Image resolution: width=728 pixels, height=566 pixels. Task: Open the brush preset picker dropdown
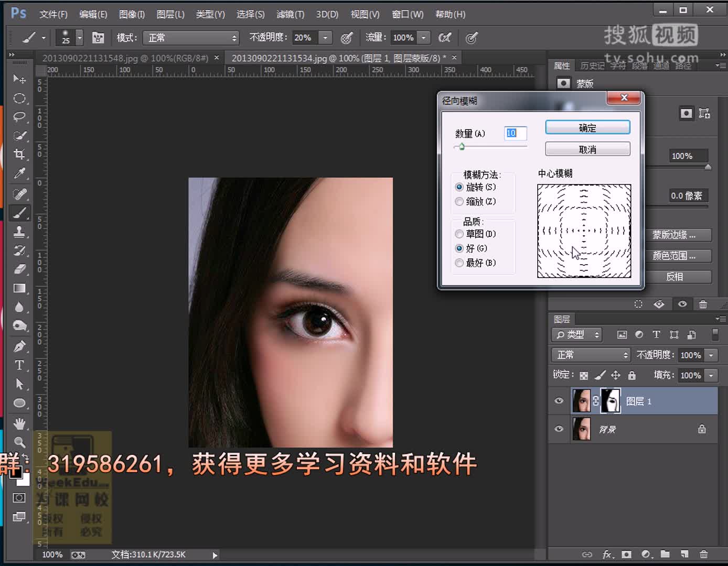pyautogui.click(x=80, y=37)
